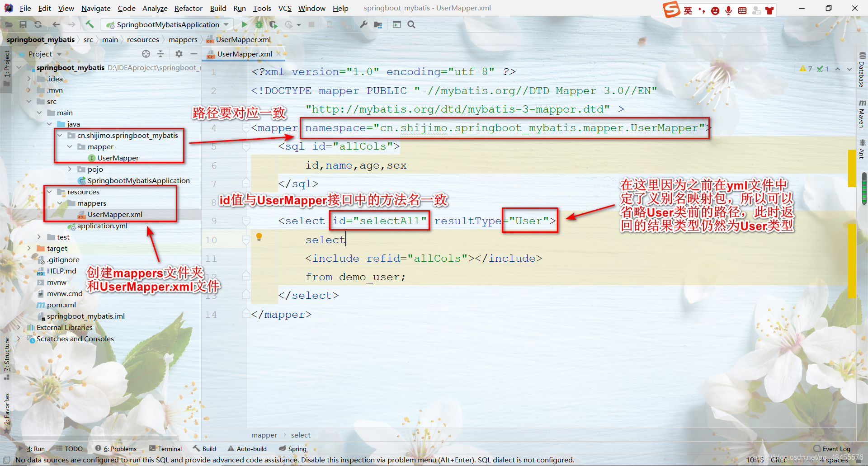Click the Sogou skin shirt icon
The width and height of the screenshot is (868, 466).
click(769, 10)
